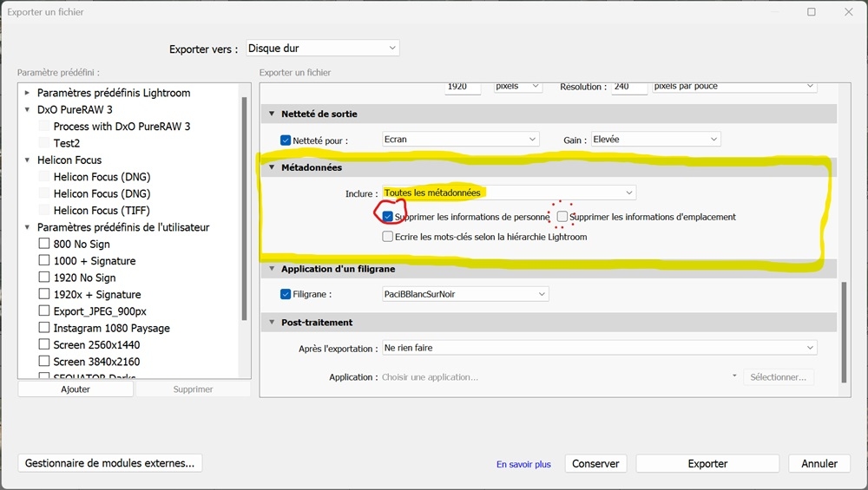Screen dimensions: 868x490
Task: Check the '1920x + Signature' preset box
Action: pos(44,294)
